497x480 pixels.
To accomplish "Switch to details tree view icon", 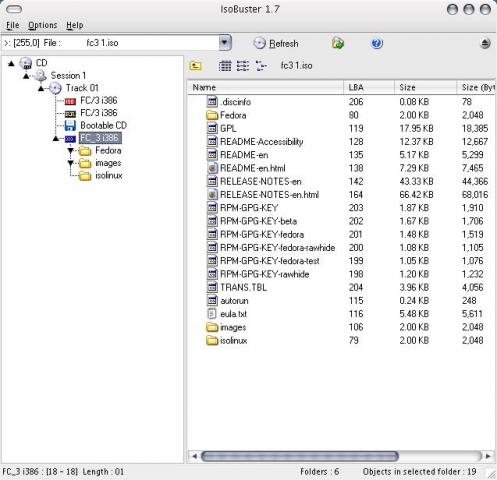I will point(261,66).
